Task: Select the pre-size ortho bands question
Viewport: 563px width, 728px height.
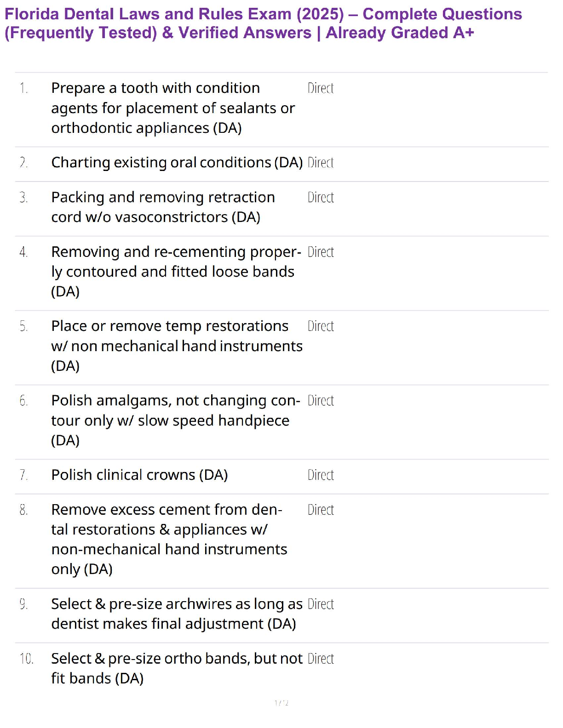Action: point(177,668)
